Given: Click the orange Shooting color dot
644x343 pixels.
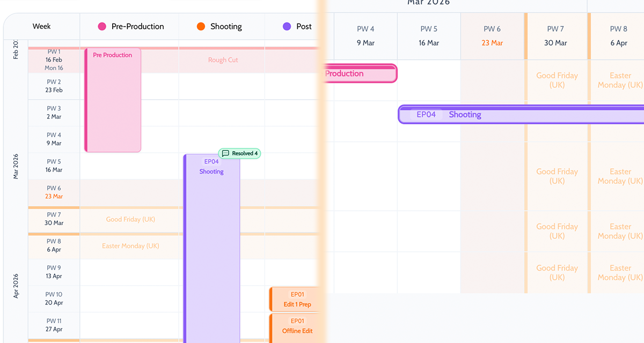Looking at the screenshot, I should pyautogui.click(x=201, y=26).
